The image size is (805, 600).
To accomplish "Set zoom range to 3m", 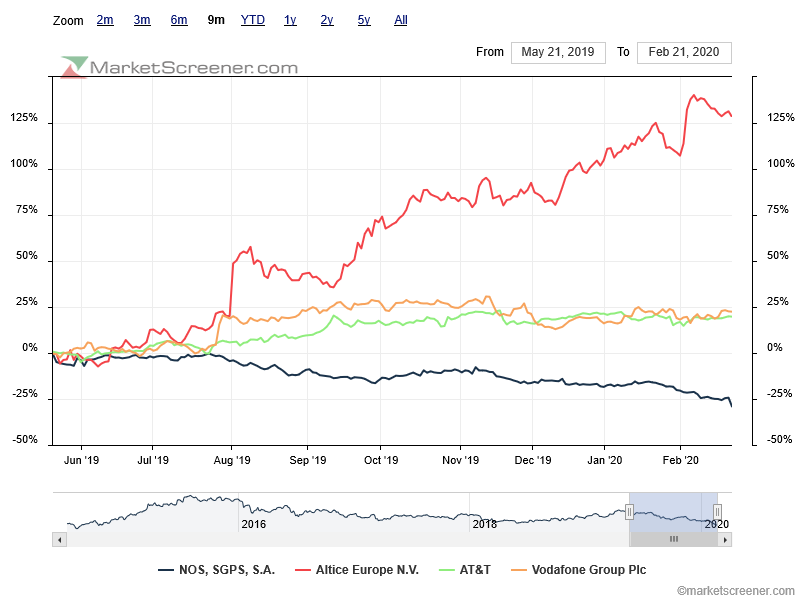I will (x=142, y=20).
